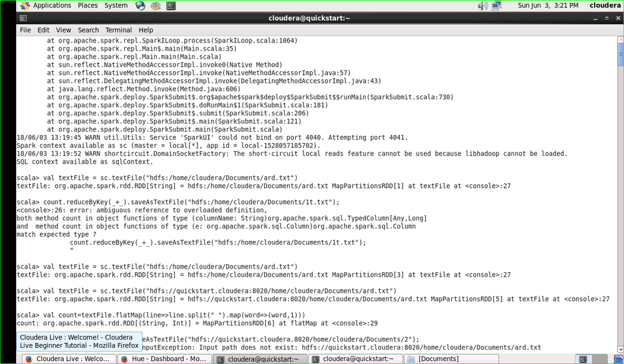Open the Search menu in the terminal
Viewport: 624px width, 364px height.
(x=88, y=30)
